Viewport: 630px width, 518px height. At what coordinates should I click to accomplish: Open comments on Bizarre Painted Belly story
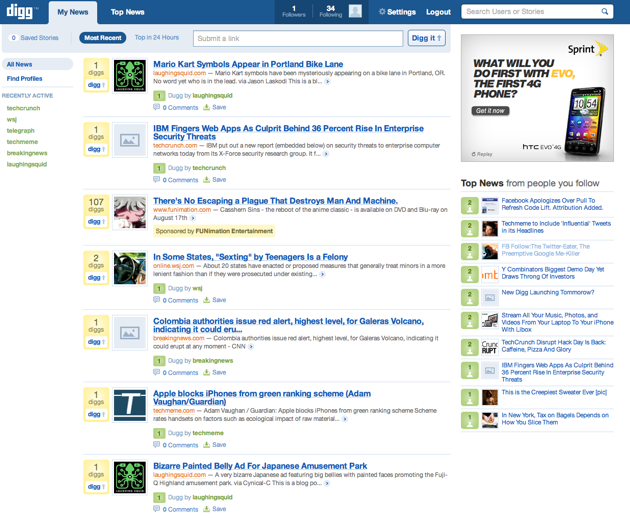pos(176,509)
